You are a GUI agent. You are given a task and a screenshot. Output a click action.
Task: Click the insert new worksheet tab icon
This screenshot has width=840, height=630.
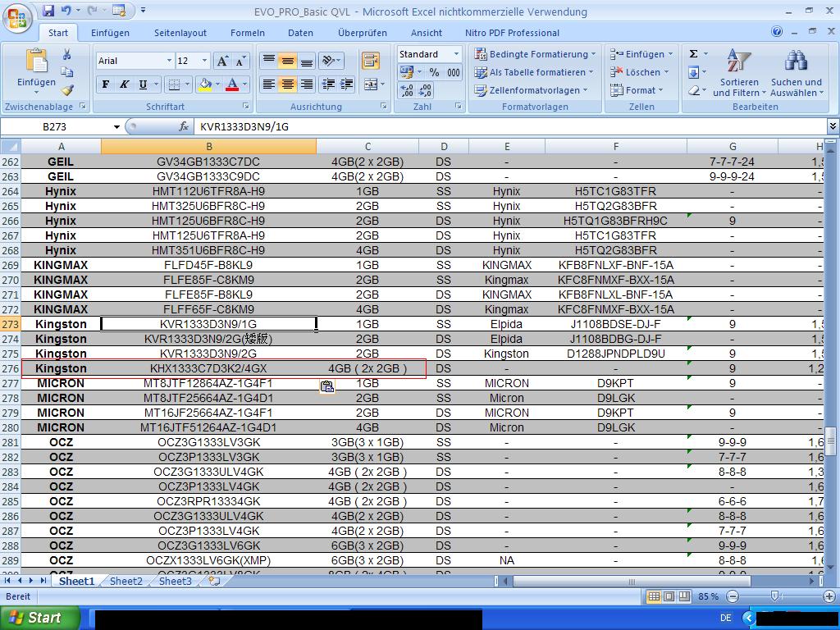click(x=214, y=582)
